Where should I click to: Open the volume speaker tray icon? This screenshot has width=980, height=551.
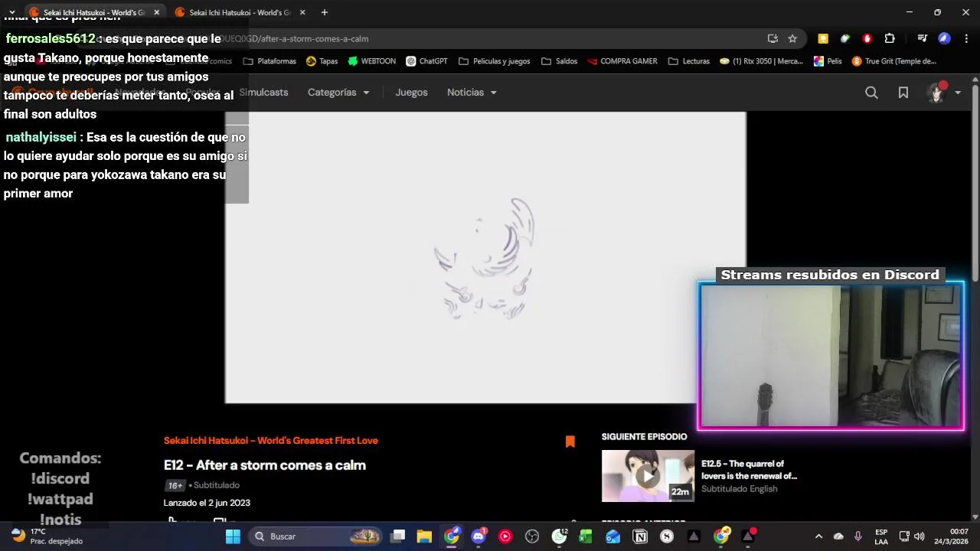tap(919, 536)
